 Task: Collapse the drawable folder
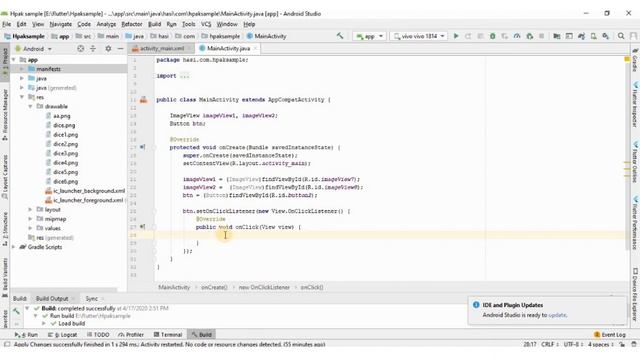coord(30,107)
